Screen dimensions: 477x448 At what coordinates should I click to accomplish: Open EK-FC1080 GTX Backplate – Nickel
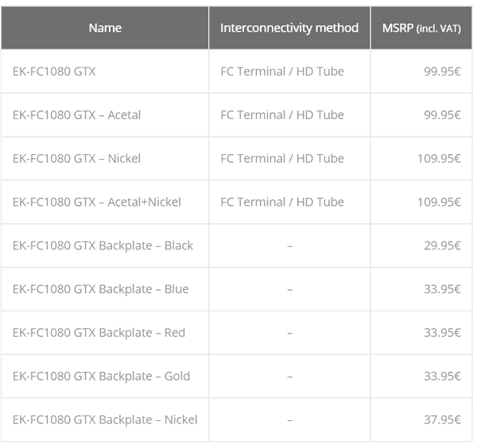[x=105, y=419]
